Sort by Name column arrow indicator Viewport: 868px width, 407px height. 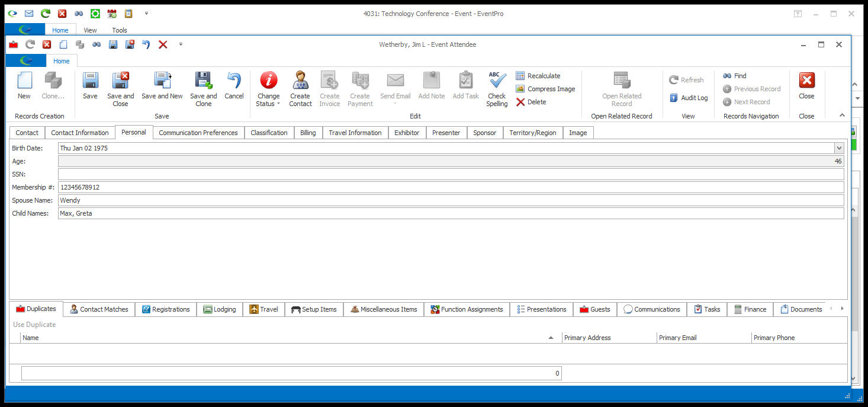(551, 338)
